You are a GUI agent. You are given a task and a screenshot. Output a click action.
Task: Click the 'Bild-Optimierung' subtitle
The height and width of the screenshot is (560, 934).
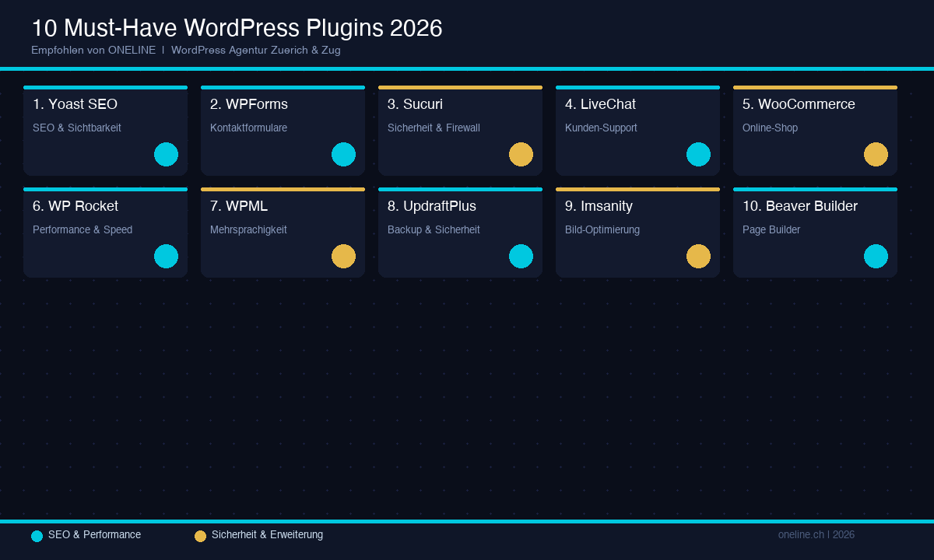tap(602, 229)
